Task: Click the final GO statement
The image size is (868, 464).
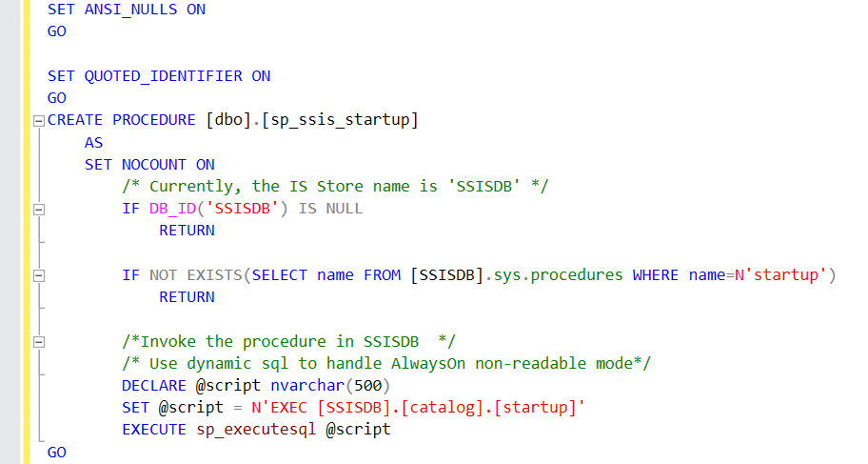Action: pyautogui.click(x=57, y=452)
